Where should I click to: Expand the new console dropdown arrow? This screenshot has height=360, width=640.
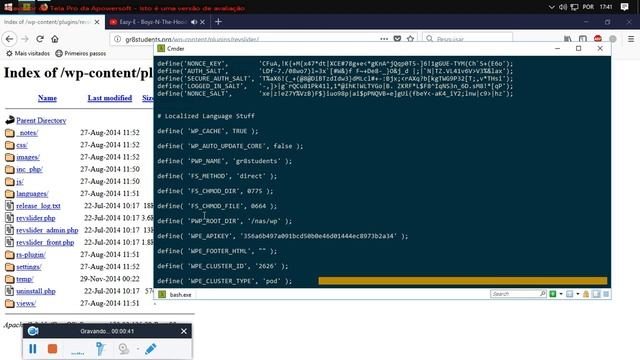(x=561, y=294)
